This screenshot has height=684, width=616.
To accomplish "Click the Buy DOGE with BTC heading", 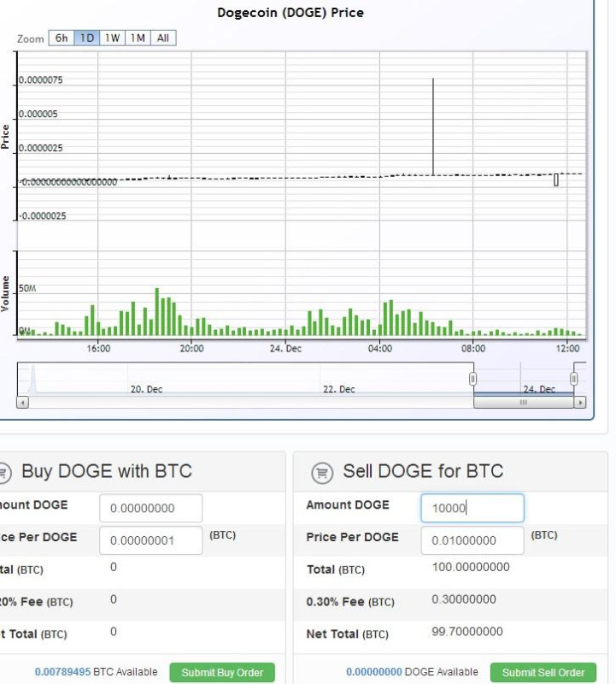I will (x=107, y=471).
